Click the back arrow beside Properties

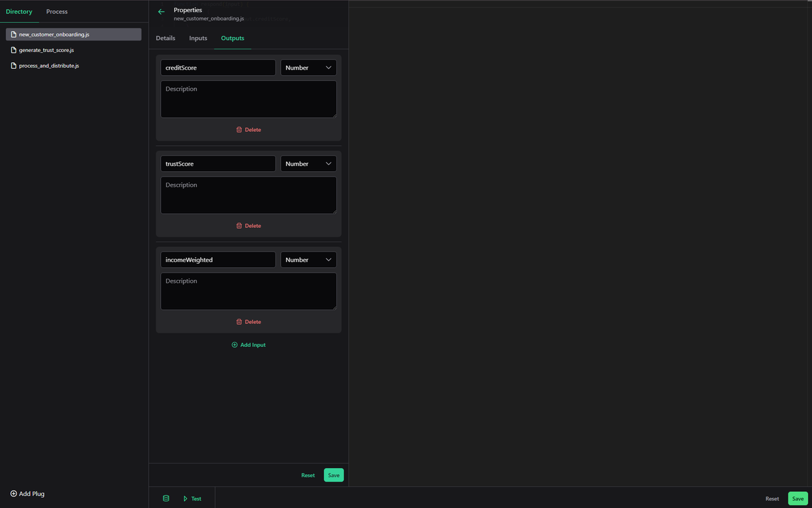pyautogui.click(x=161, y=11)
